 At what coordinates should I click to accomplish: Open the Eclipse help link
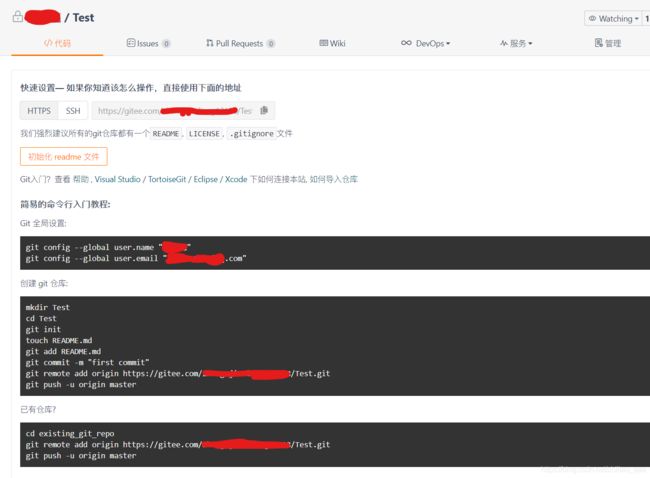pos(206,179)
